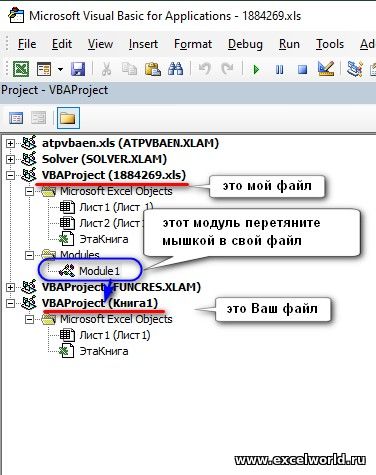
Task: Click the Save floppy disk icon
Action: [x=78, y=69]
